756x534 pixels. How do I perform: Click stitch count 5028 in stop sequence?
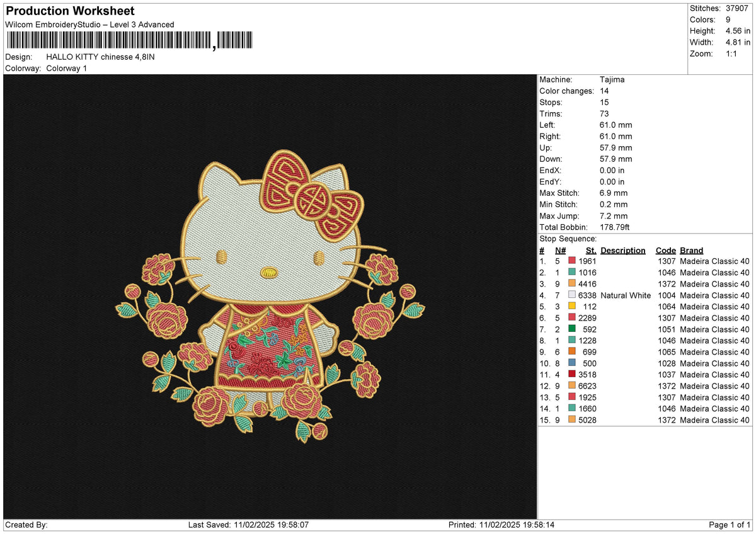tap(587, 420)
